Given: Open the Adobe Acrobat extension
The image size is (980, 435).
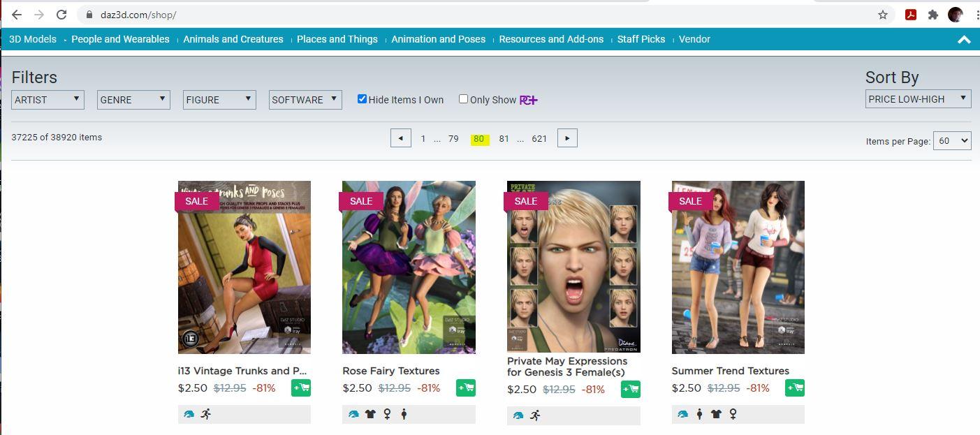Looking at the screenshot, I should pos(911,15).
